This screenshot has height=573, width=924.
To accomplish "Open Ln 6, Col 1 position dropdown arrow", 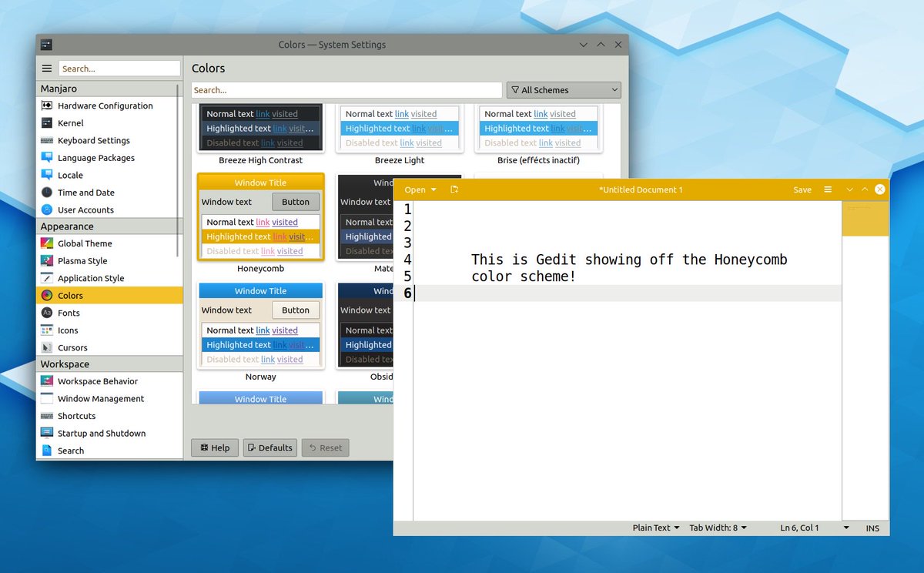I will click(x=846, y=528).
